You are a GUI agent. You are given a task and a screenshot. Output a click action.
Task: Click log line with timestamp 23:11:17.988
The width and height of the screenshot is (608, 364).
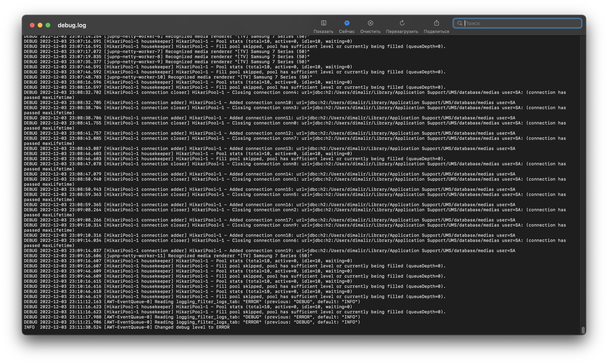[x=192, y=317]
